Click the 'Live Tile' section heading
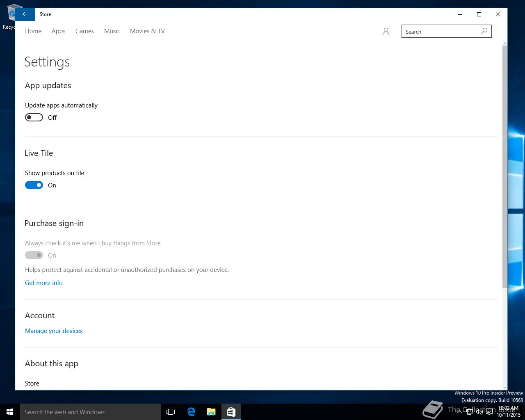525x420 pixels. (39, 153)
